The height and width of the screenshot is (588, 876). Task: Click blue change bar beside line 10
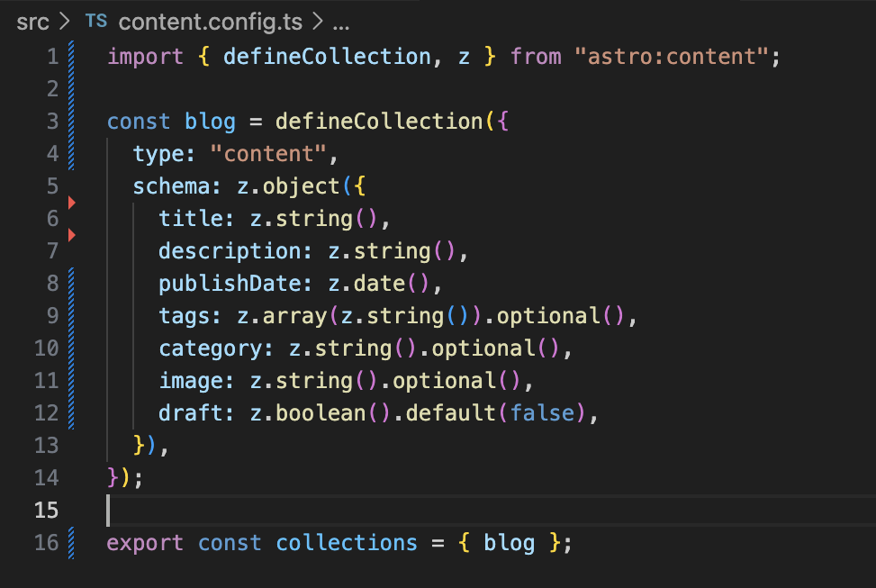(72, 348)
